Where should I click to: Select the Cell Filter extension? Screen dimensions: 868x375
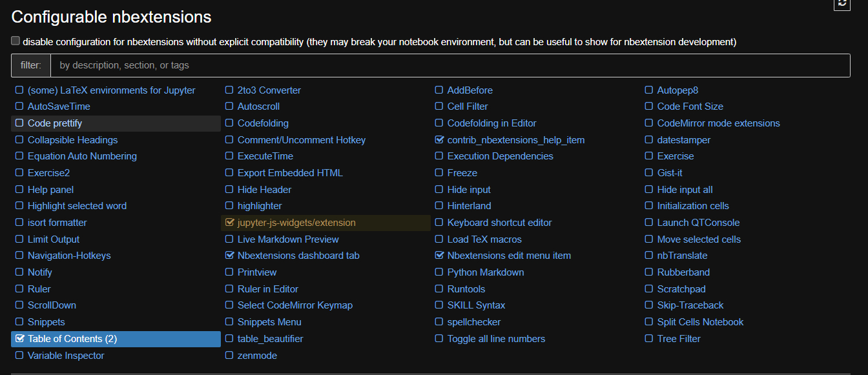tap(468, 106)
